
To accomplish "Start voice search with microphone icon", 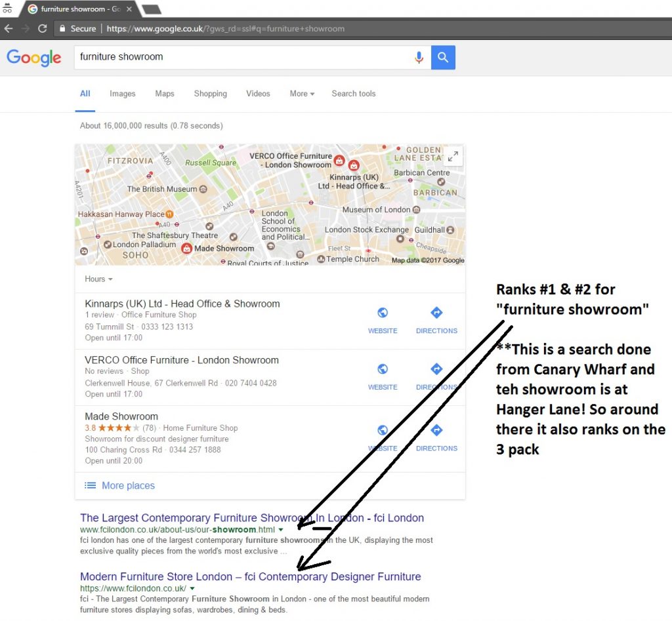I will click(419, 57).
